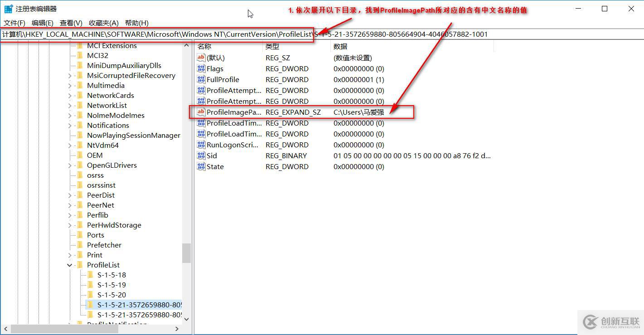Expand the Multimedia tree node
Viewport: 644px width, 335px height.
(x=69, y=85)
